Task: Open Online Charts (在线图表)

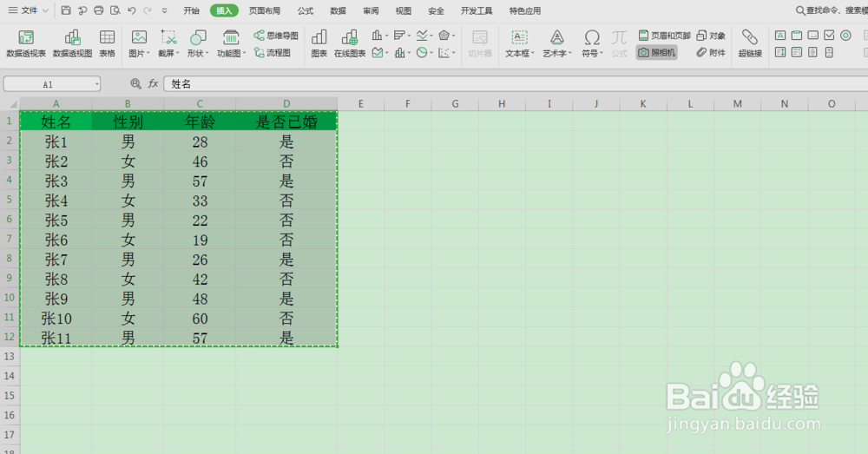Action: (x=350, y=43)
